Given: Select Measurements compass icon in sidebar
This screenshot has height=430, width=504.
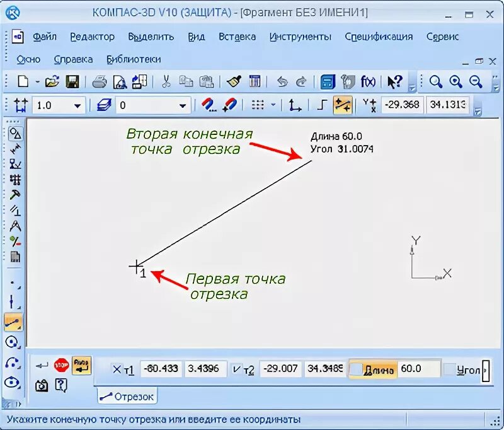Looking at the screenshot, I should click(14, 226).
